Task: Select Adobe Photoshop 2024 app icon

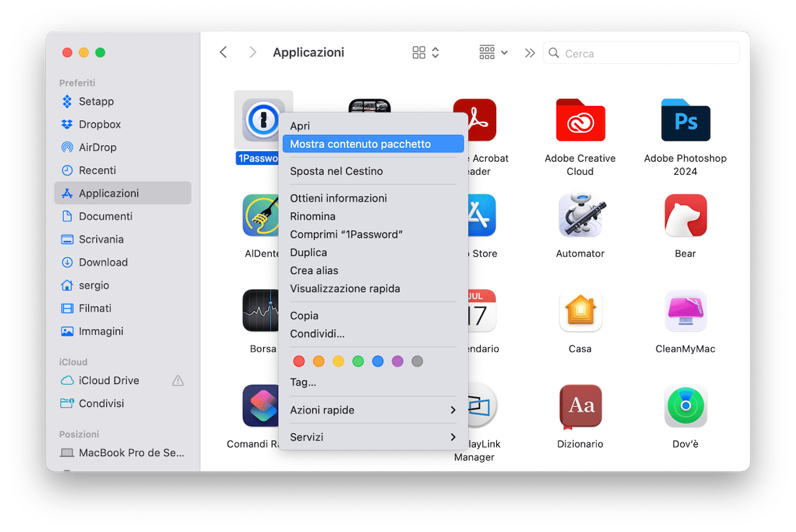Action: [x=685, y=120]
